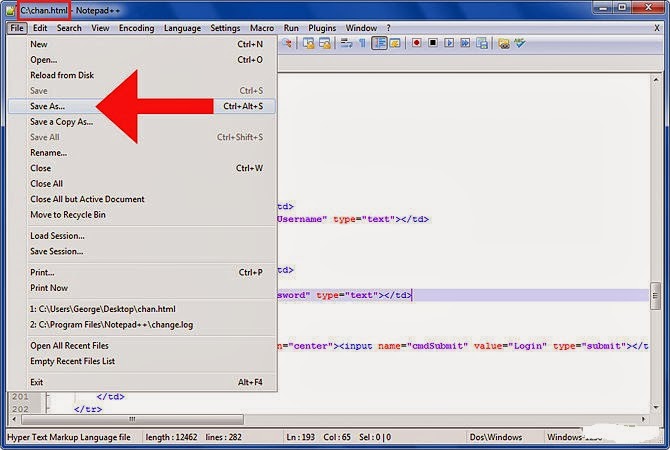Screen dimensions: 670x450
Task: Click horizontal scrollbar right arrow
Action: click(644, 419)
